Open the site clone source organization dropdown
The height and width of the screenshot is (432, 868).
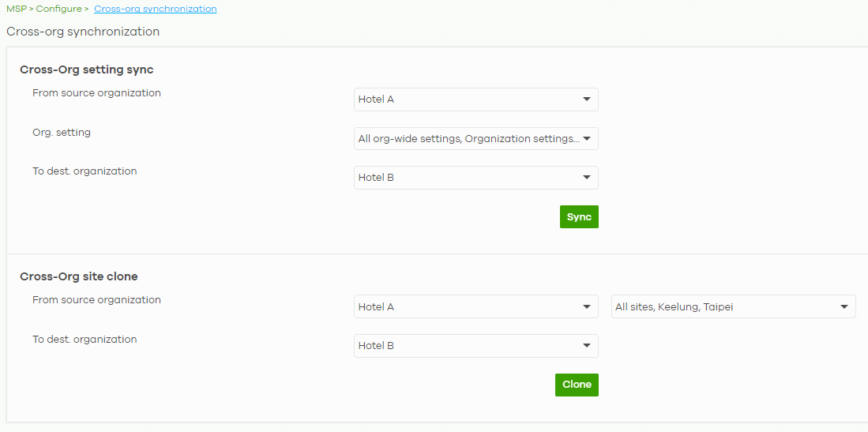point(476,306)
